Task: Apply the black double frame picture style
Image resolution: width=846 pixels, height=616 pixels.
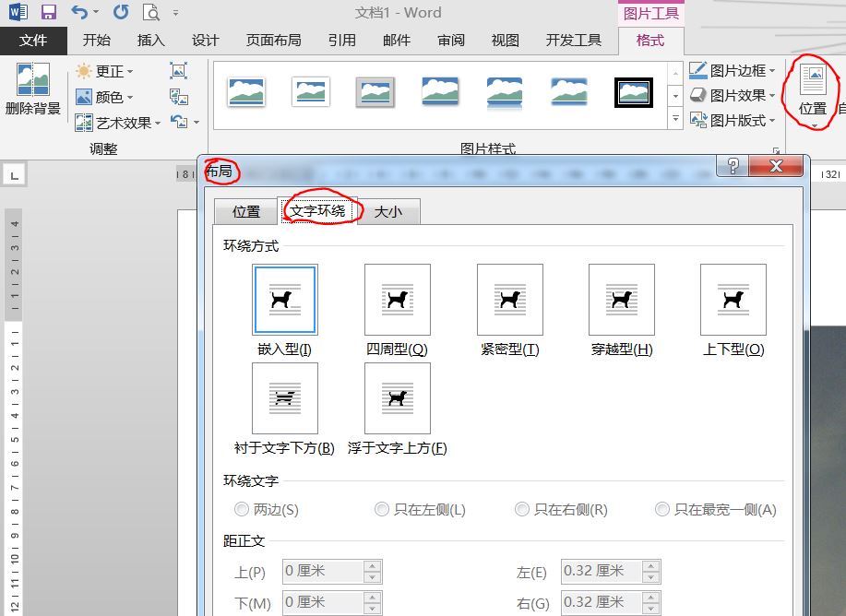Action: [634, 91]
